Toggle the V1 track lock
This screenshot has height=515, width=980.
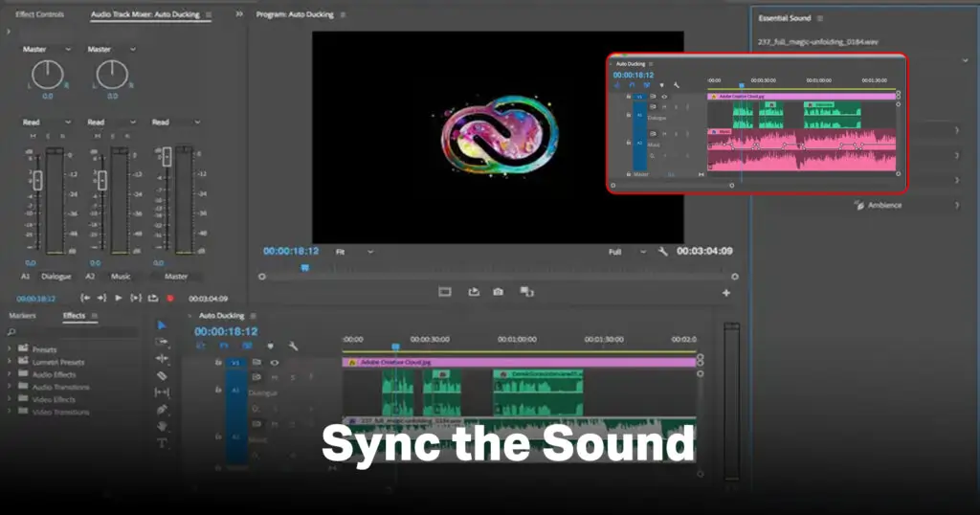point(218,363)
